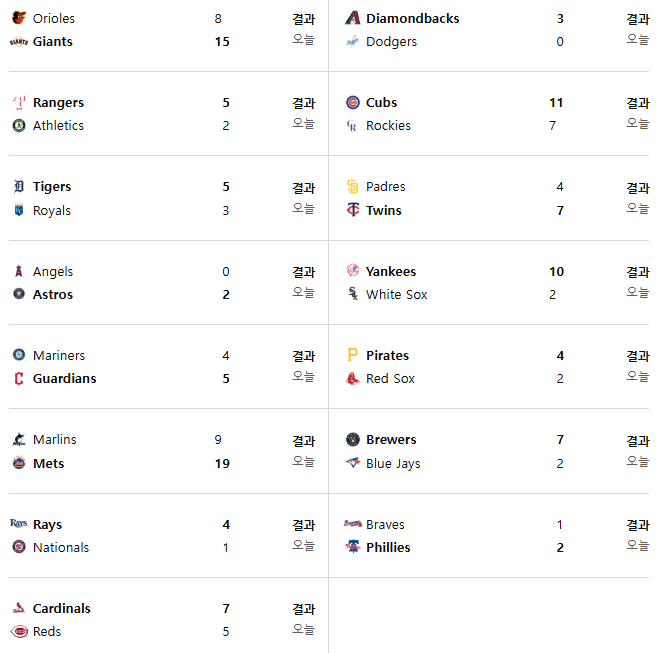Click the Pirates team logo

pos(352,355)
